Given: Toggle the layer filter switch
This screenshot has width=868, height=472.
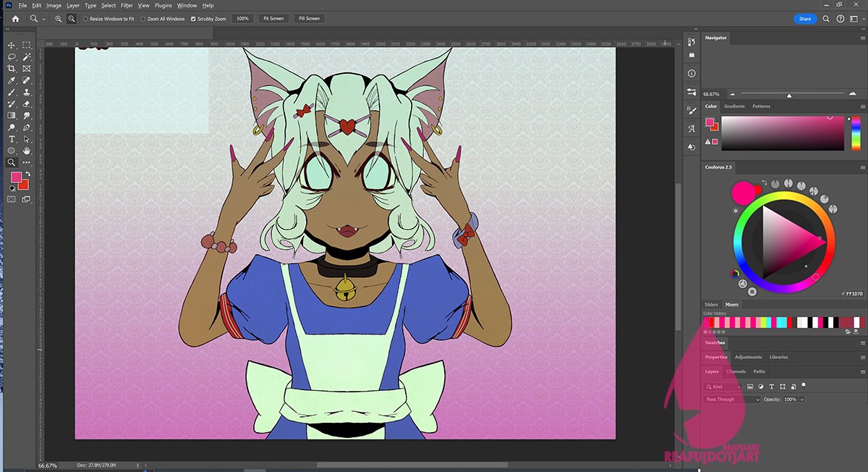Looking at the screenshot, I should point(803,386).
